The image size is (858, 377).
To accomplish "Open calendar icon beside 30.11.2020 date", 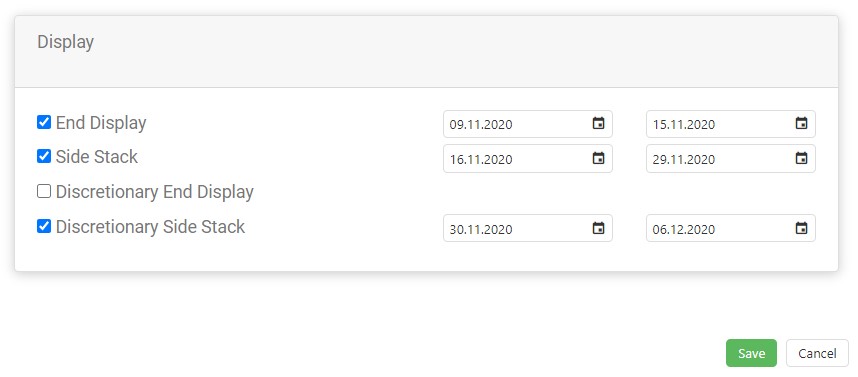I will [x=599, y=228].
